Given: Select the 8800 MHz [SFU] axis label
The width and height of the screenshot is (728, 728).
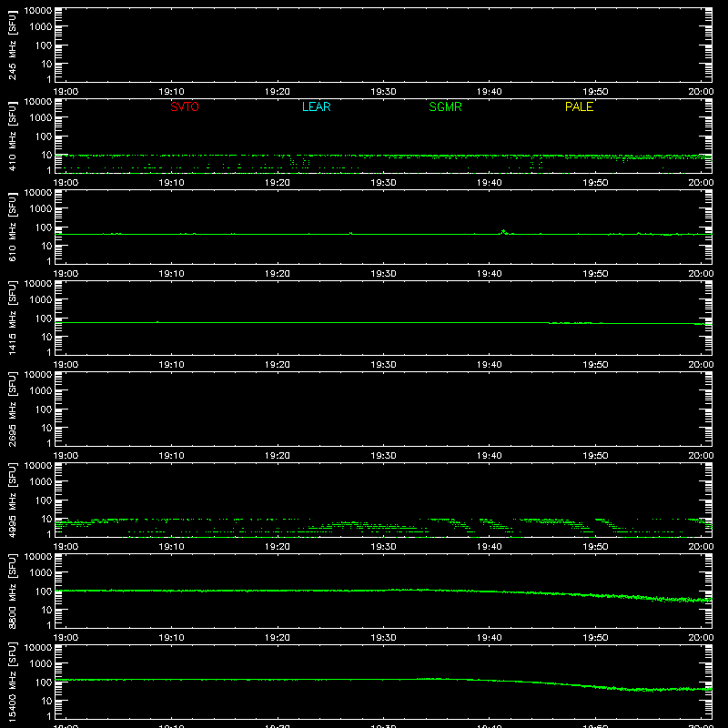Looking at the screenshot, I should click(13, 591).
